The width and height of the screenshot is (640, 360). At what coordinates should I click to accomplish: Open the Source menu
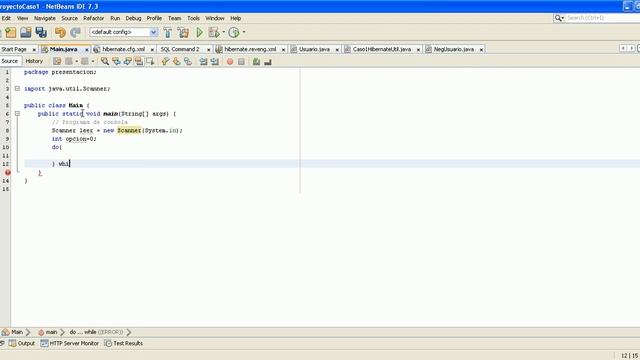69,18
